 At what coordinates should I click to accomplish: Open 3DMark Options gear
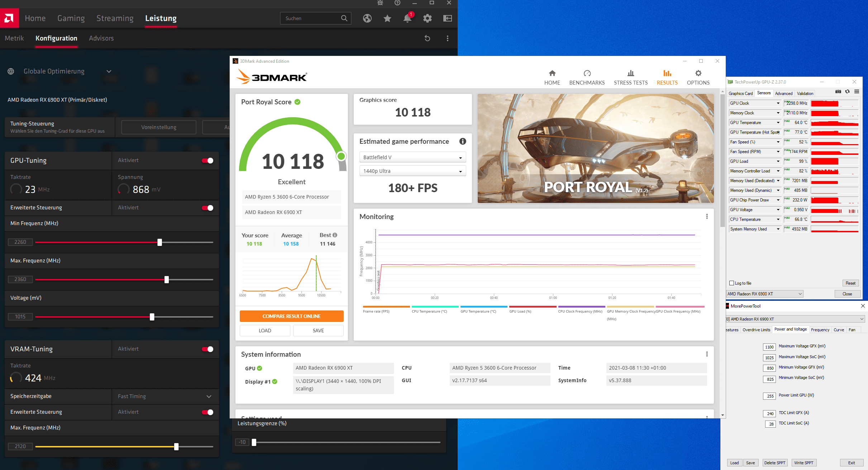(x=698, y=73)
